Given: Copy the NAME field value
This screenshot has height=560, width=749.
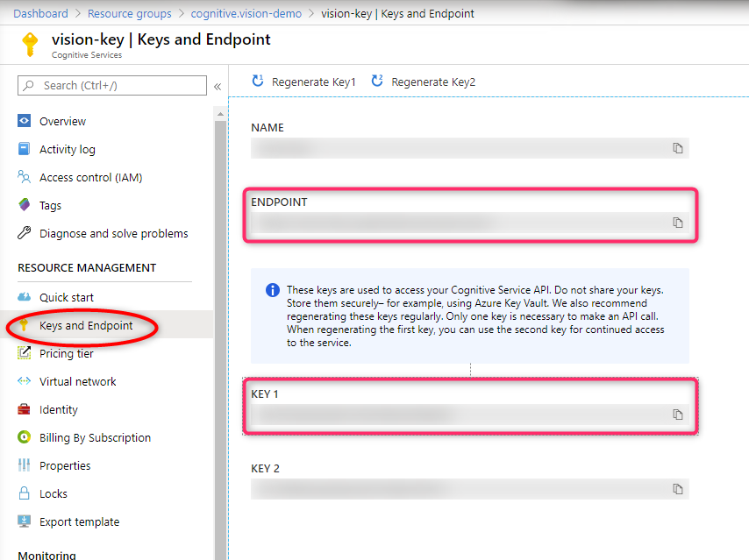Looking at the screenshot, I should point(678,148).
